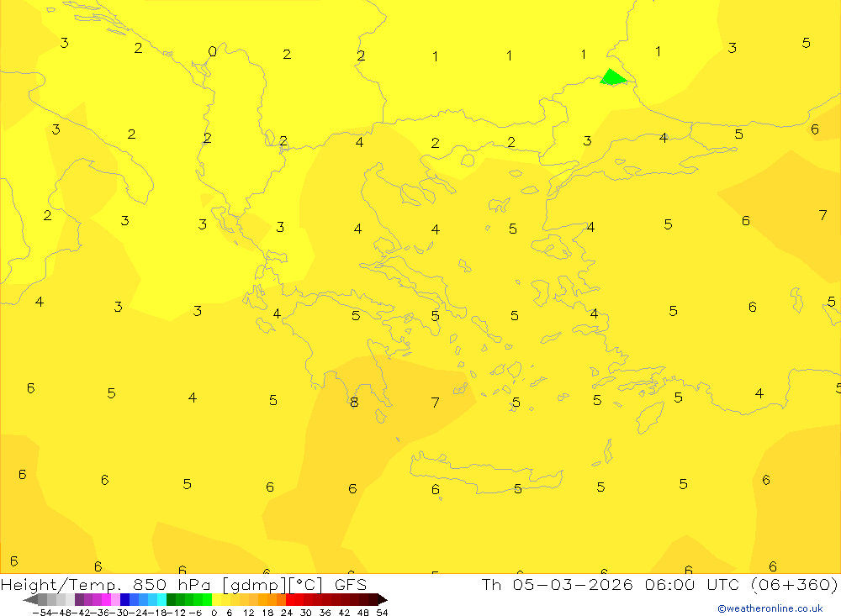
Task: Pick the dark purple legend color block
Action: 79,600
